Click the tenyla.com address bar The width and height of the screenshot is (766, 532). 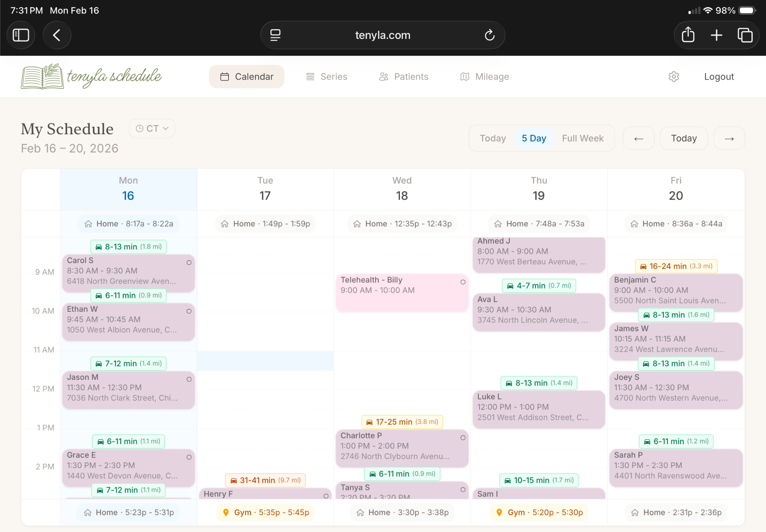[x=382, y=35]
